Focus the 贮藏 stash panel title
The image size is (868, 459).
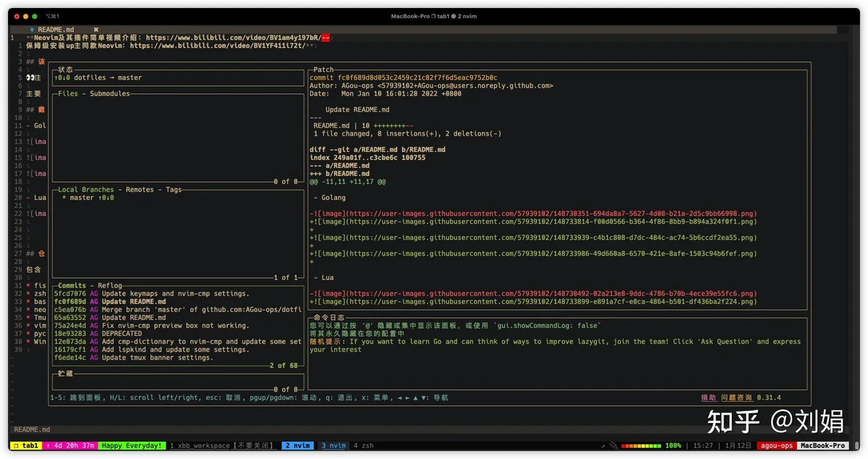click(66, 374)
